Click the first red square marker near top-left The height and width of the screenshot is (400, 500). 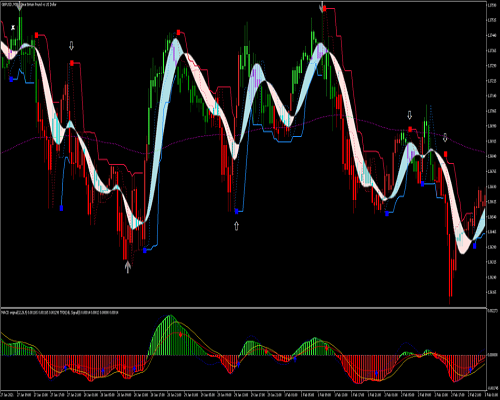click(36, 35)
